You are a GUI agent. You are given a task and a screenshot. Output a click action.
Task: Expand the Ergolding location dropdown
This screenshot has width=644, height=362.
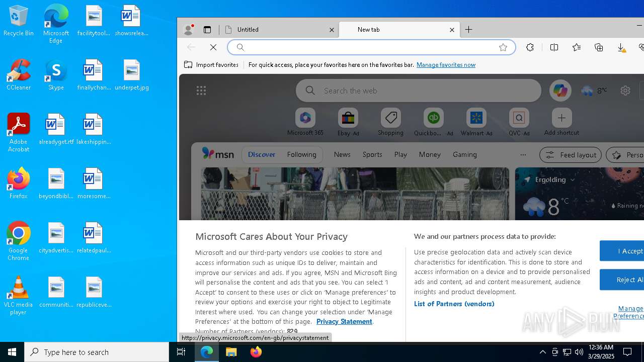572,179
